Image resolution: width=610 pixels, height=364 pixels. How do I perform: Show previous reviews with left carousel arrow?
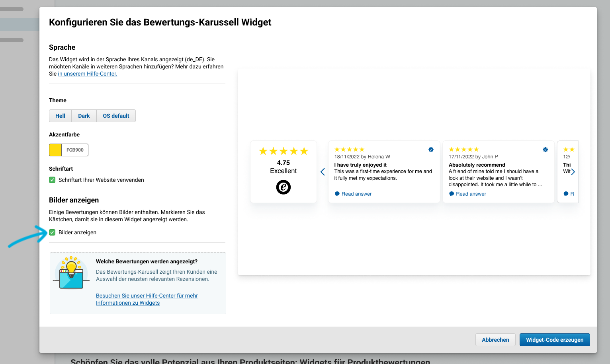tap(323, 172)
